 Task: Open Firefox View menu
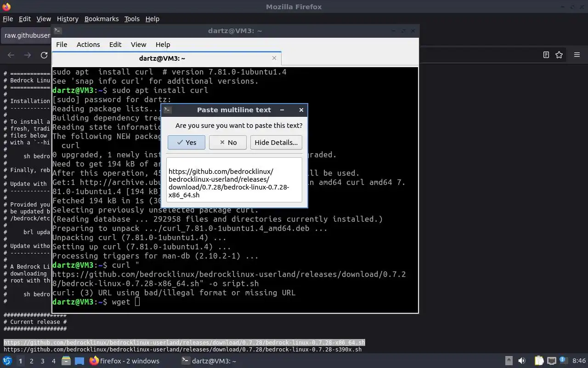click(x=44, y=19)
